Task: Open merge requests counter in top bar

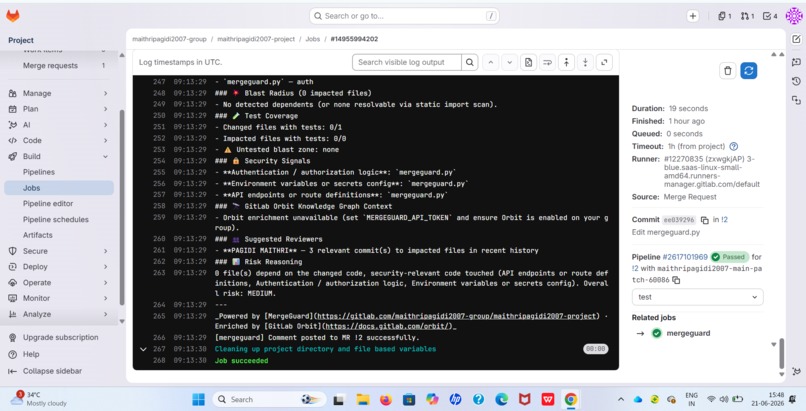Action: pyautogui.click(x=747, y=16)
